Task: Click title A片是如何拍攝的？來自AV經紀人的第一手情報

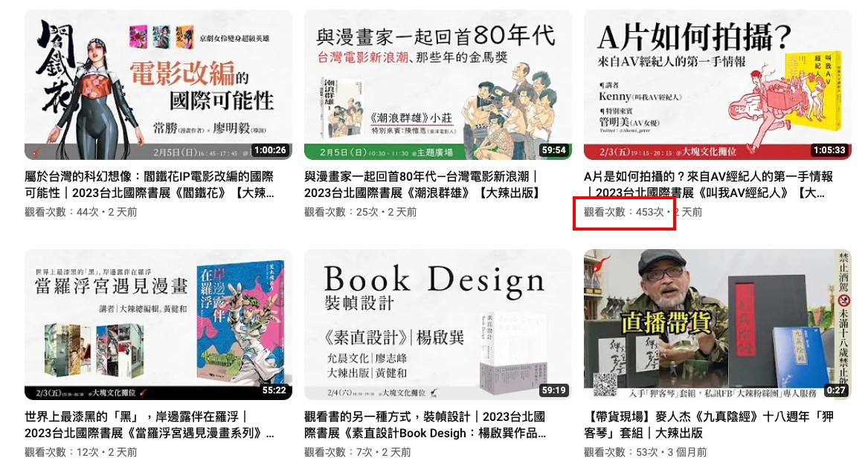Action: (709, 184)
